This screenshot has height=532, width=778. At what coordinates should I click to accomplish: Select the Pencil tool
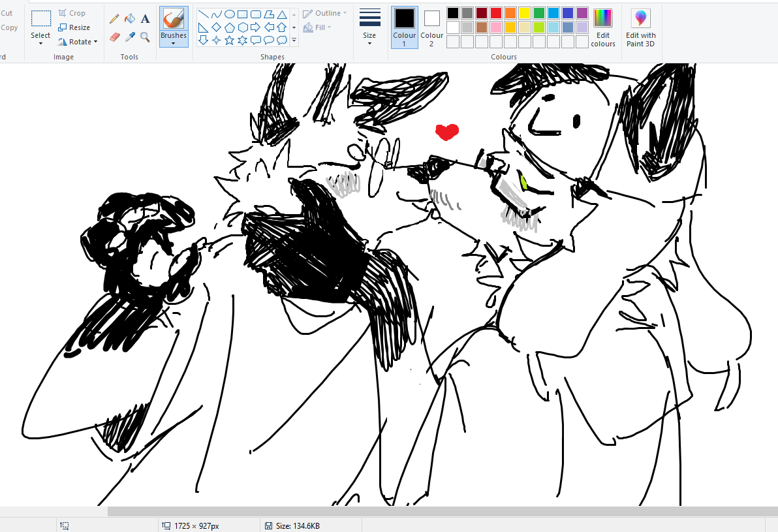pyautogui.click(x=114, y=19)
